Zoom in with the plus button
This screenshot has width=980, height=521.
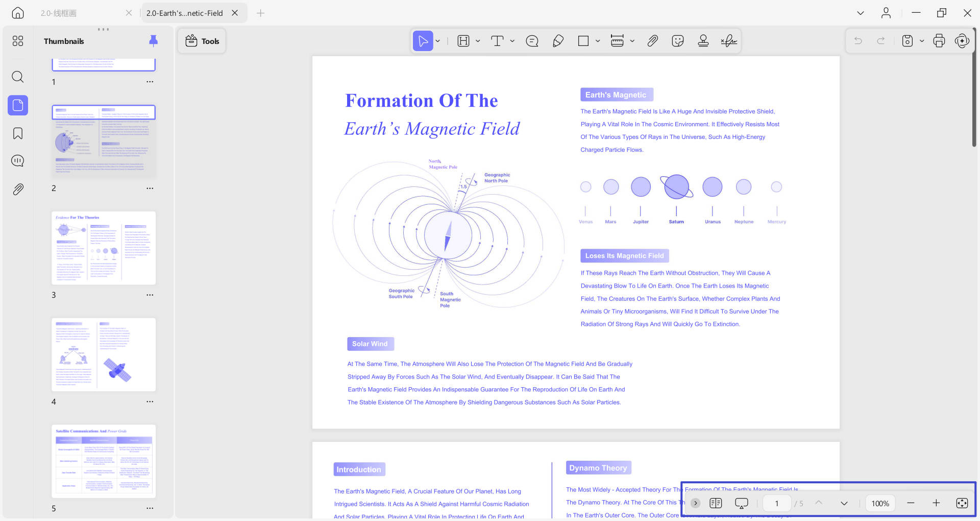[x=936, y=503]
